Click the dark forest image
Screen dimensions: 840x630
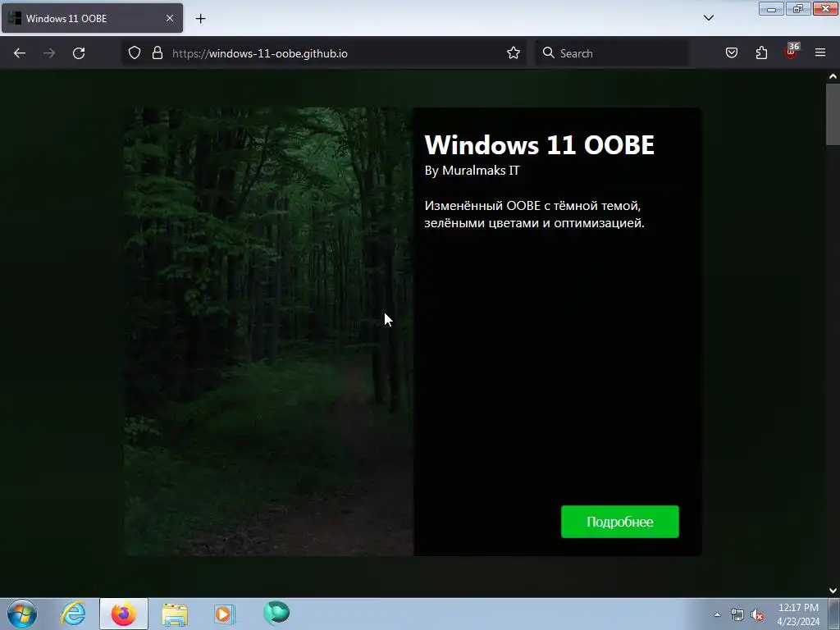pos(268,331)
